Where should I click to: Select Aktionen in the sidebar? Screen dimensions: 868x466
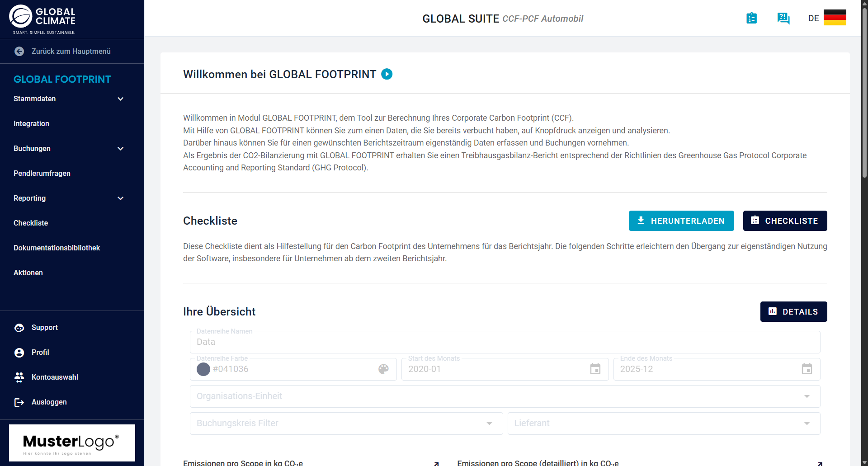28,273
